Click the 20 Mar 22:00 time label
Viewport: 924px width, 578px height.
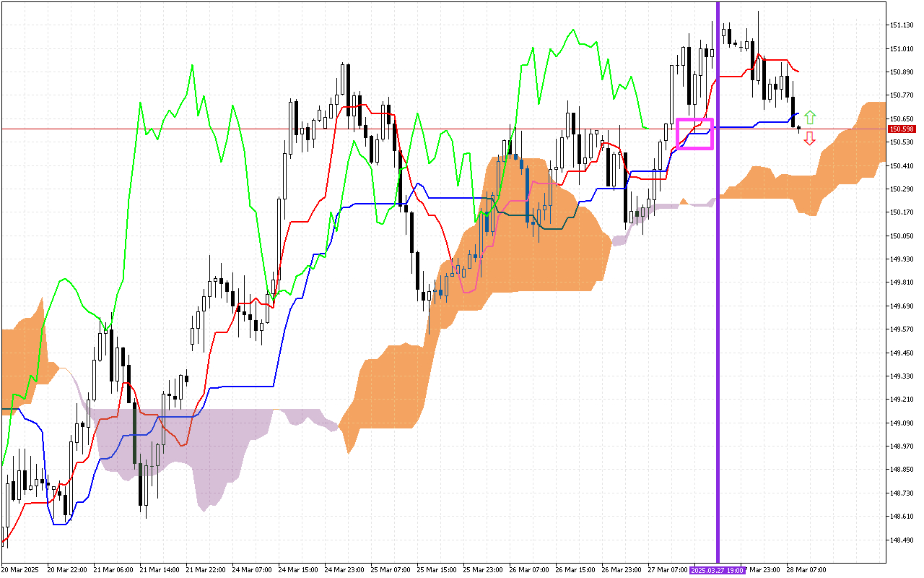(69, 570)
